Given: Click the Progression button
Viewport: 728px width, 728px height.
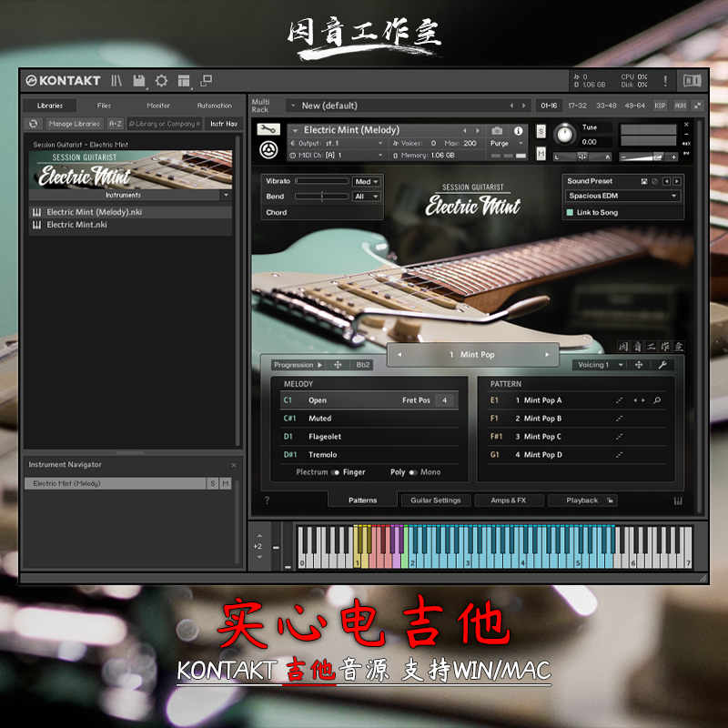Looking at the screenshot, I should 298,365.
